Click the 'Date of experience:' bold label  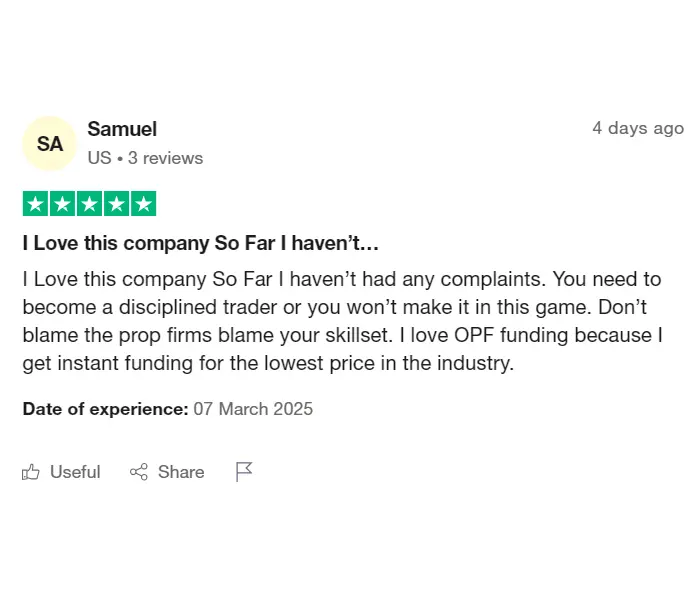point(105,409)
